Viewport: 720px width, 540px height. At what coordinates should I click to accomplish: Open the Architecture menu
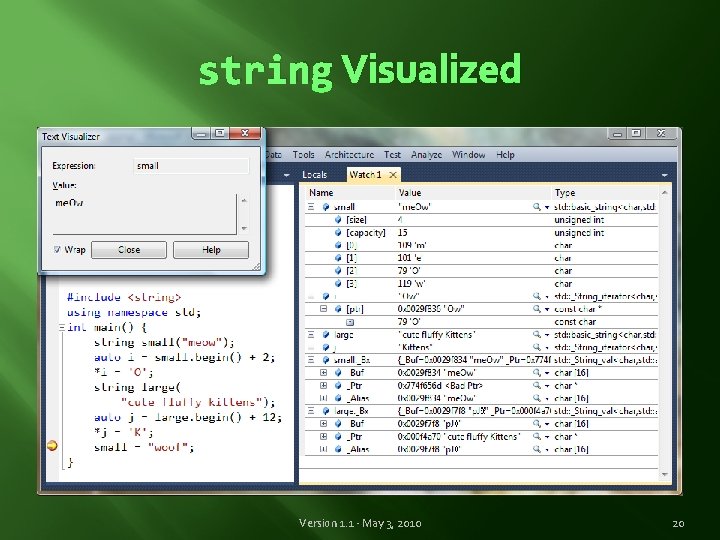(x=349, y=155)
